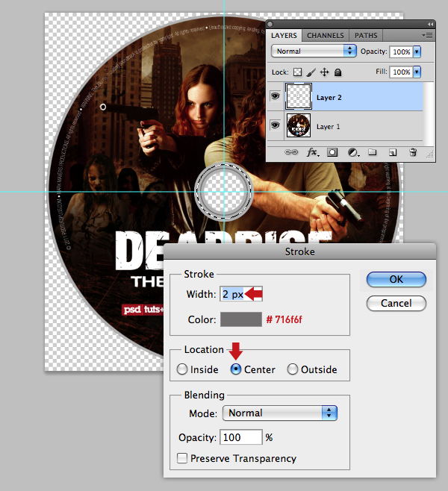Screen dimensions: 448x491
Task: Close the Layers panel with its round button
Action: (270, 24)
